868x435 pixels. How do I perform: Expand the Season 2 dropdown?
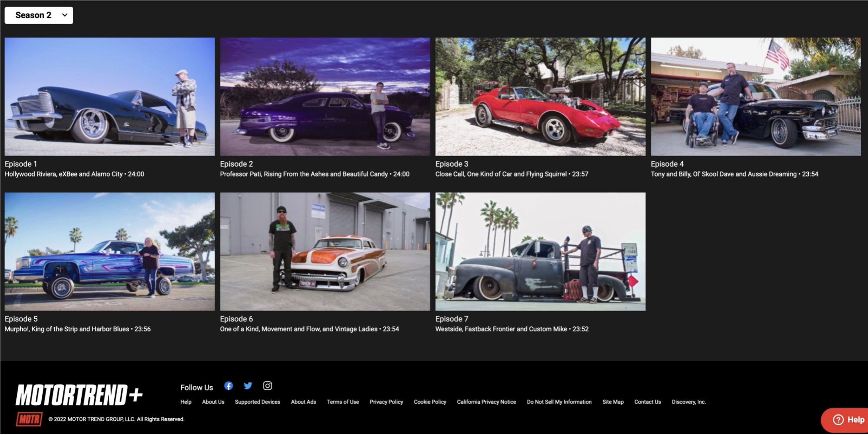[x=39, y=15]
